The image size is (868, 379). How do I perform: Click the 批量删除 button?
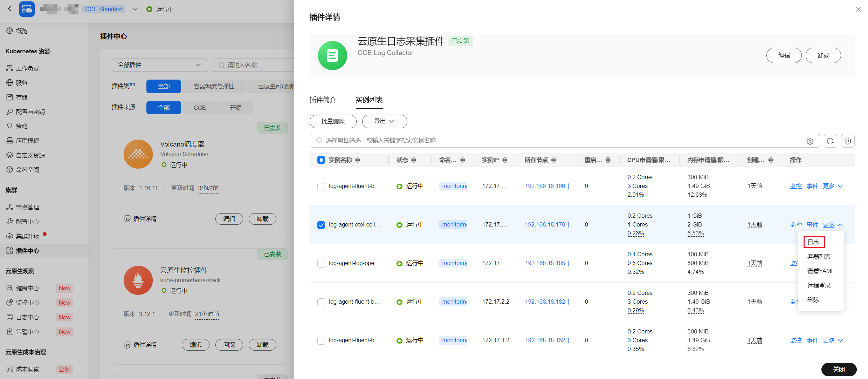tap(333, 121)
